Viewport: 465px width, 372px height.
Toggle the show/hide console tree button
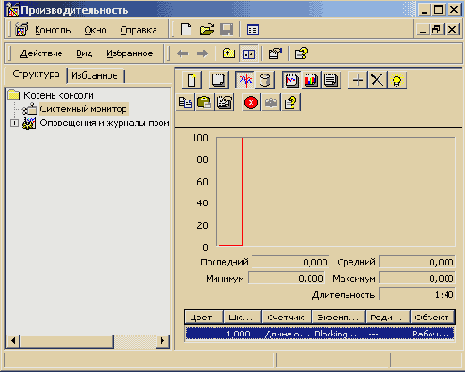point(249,54)
